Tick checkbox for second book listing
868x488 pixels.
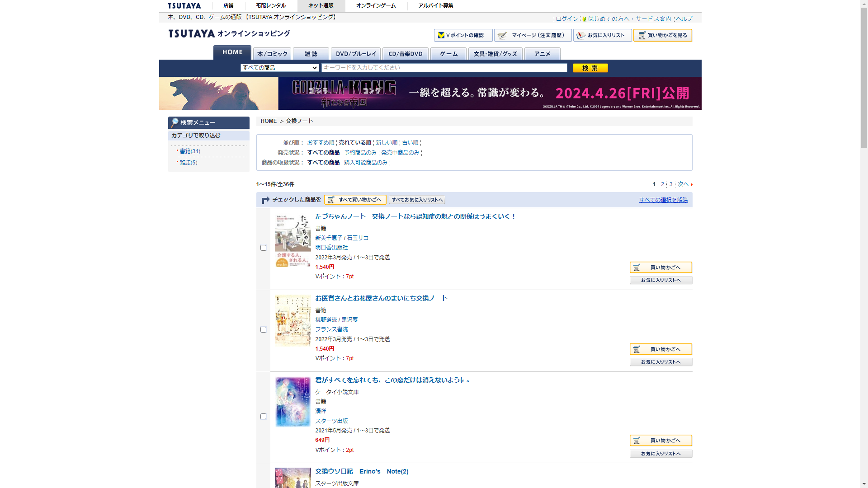[263, 330]
